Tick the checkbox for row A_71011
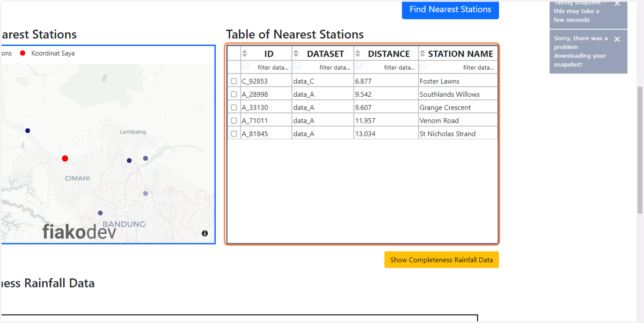This screenshot has width=644, height=323. pos(234,120)
